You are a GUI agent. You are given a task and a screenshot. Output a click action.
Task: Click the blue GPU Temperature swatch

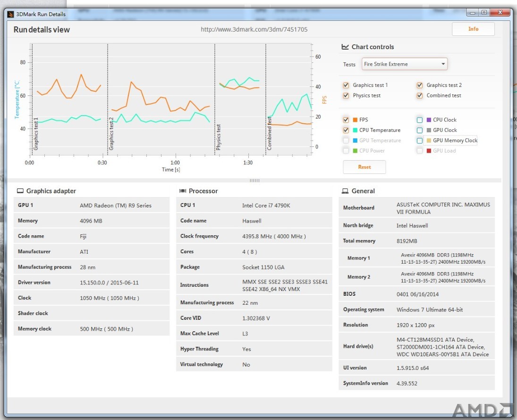click(x=355, y=140)
